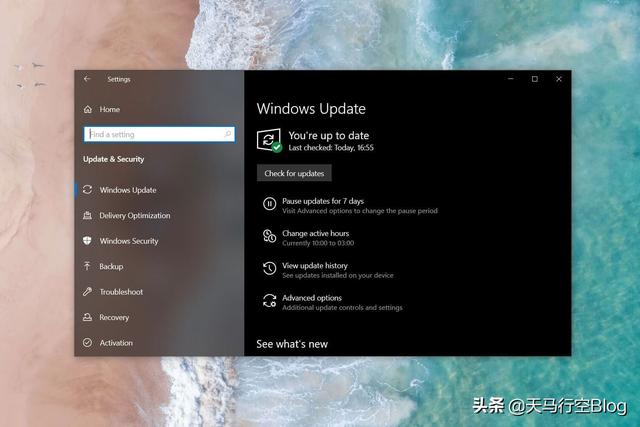The height and width of the screenshot is (427, 640).
Task: Click the Backup upload arrow icon
Action: click(x=87, y=266)
